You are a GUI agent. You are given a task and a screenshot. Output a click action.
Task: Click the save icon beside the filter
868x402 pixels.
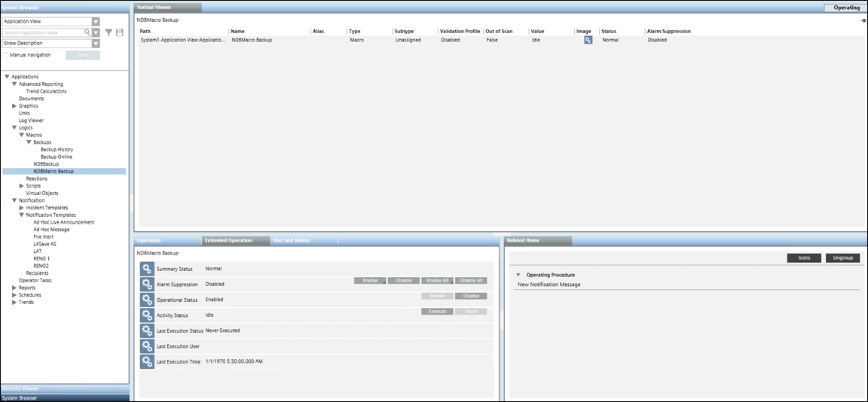(x=119, y=32)
